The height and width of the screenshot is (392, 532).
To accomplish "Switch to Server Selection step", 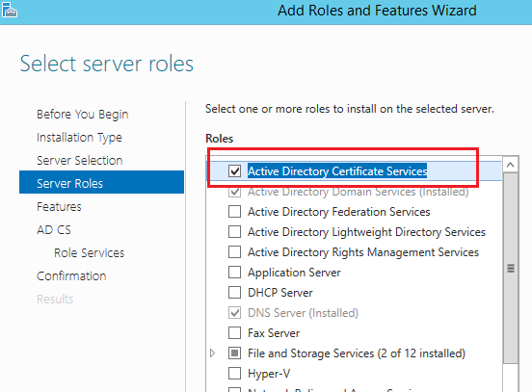I will (79, 161).
